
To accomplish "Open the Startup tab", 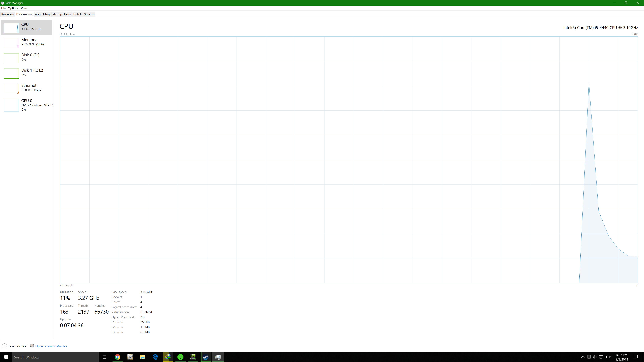I will click(x=57, y=14).
